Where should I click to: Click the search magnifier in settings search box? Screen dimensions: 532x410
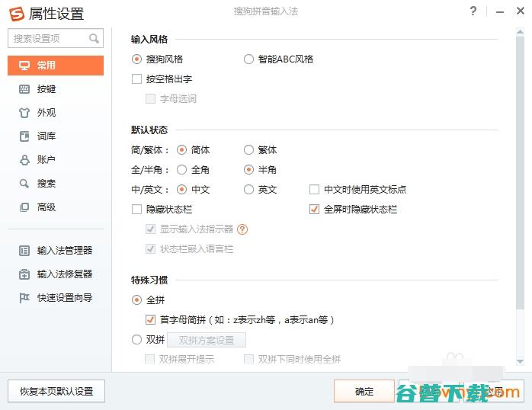pos(94,39)
